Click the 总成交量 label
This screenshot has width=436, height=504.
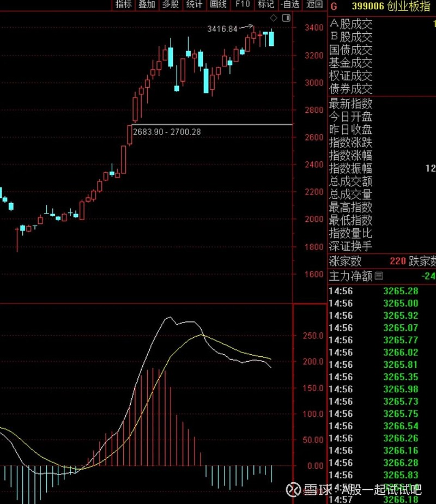[350, 194]
